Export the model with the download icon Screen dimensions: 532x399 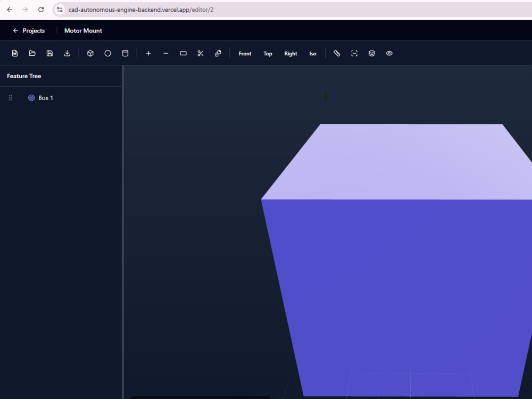[x=67, y=53]
